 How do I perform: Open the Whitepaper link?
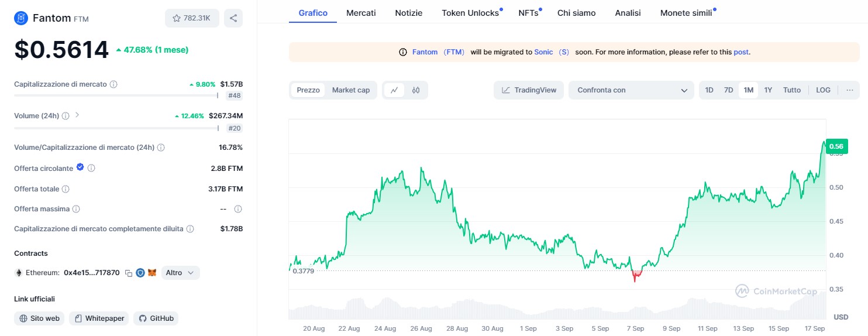coord(99,318)
